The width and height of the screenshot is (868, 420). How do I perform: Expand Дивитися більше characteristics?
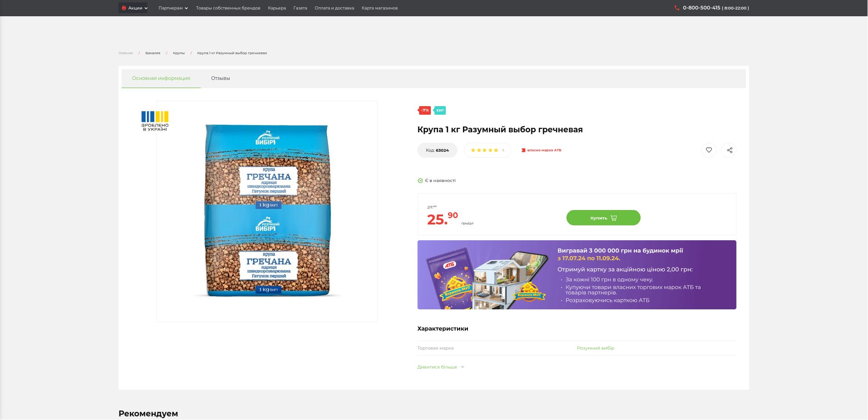440,367
